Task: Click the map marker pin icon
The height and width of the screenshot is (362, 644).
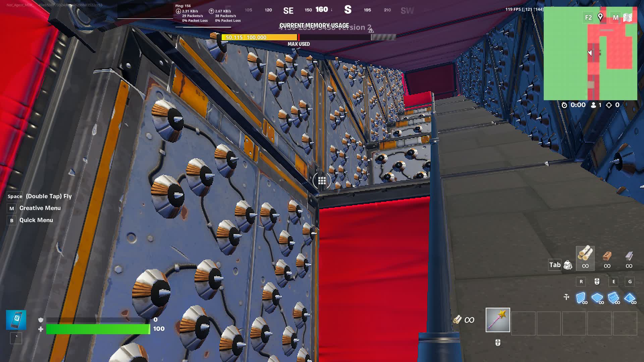Action: click(x=600, y=17)
